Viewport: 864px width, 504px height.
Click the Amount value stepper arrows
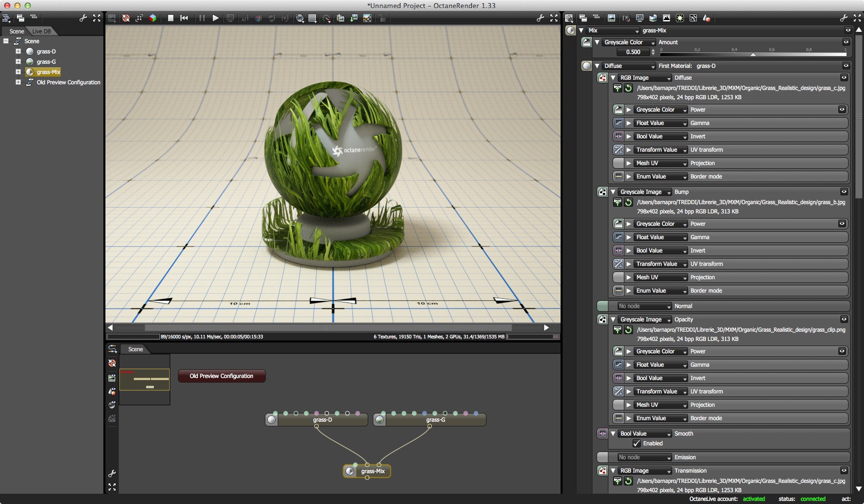(x=653, y=52)
